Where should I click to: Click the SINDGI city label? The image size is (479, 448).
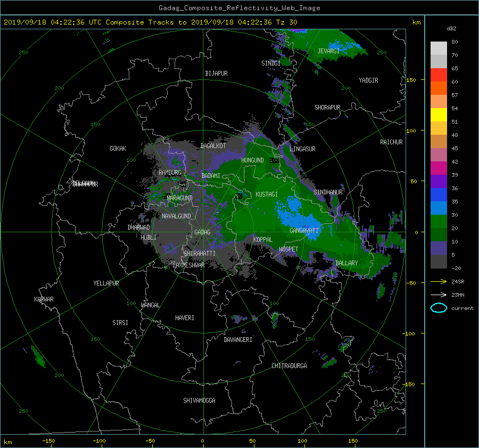[x=271, y=63]
